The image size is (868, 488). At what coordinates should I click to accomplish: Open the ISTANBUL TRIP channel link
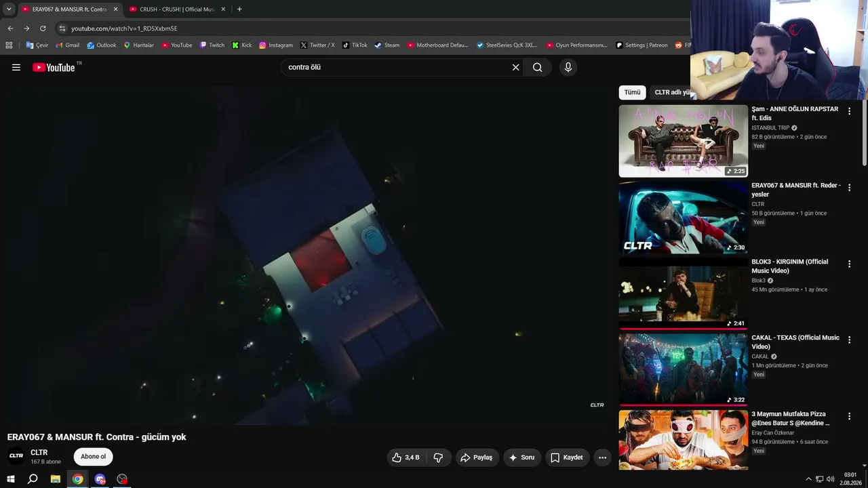770,128
